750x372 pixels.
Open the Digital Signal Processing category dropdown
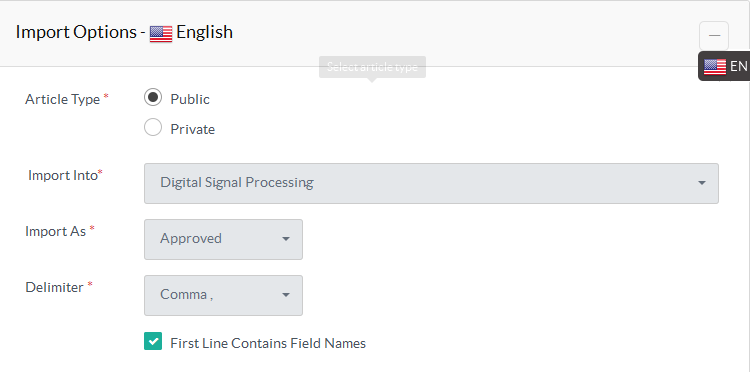(x=431, y=184)
